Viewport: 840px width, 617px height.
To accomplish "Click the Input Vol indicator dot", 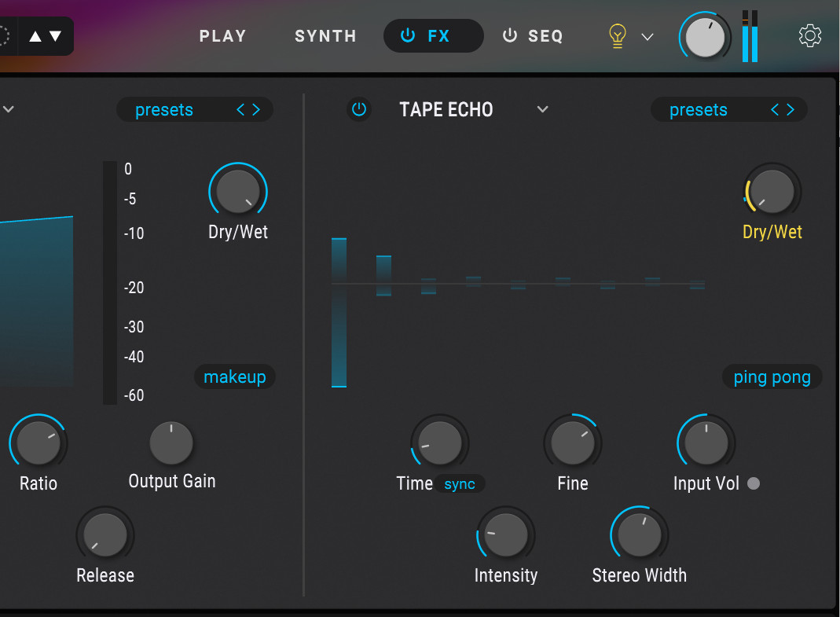I will coord(754,483).
